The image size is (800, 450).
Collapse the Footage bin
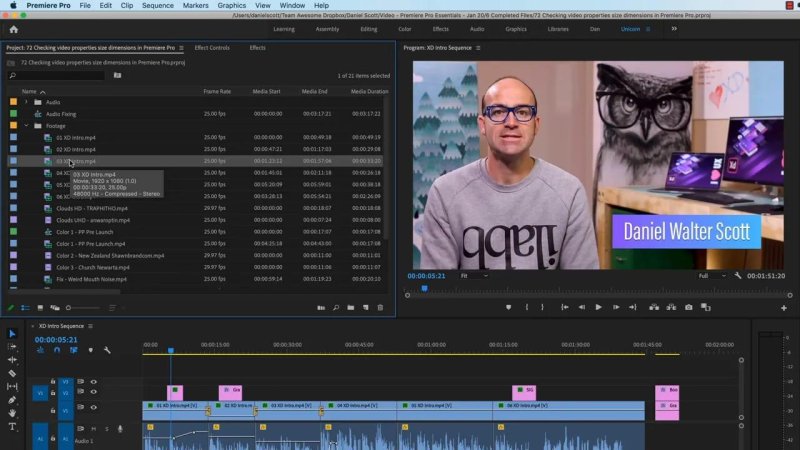26,126
